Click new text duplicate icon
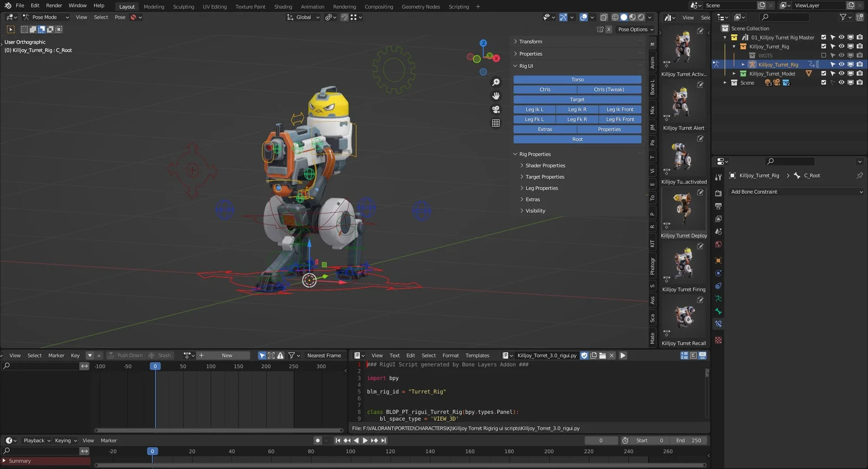Viewport: 868px width, 469px height. (x=593, y=356)
